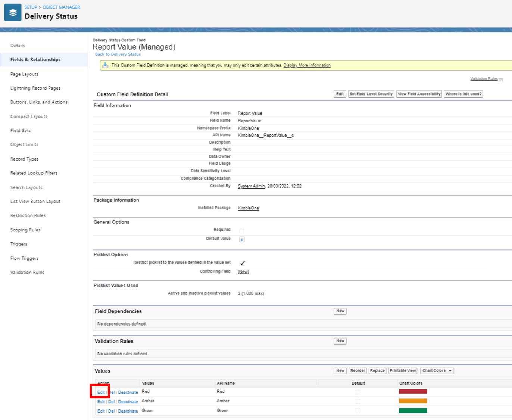The width and height of the screenshot is (512, 420).
Task: Click the green chart color swatch
Action: click(x=413, y=411)
